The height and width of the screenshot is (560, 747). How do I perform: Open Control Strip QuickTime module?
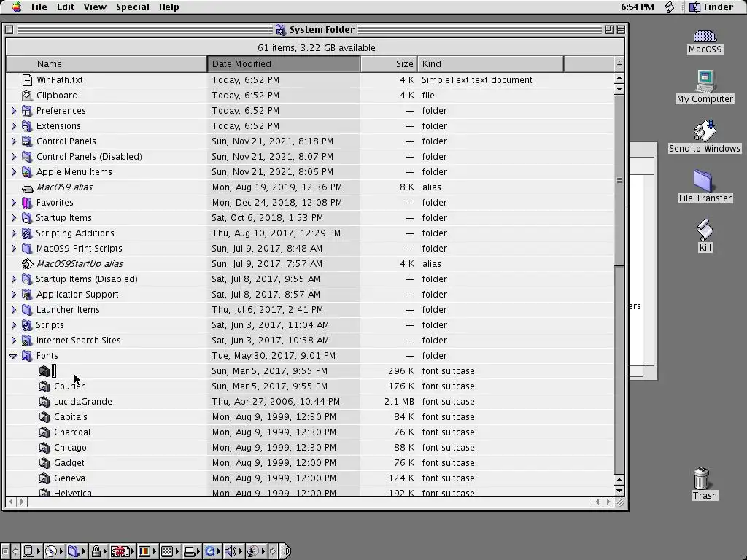pos(212,551)
